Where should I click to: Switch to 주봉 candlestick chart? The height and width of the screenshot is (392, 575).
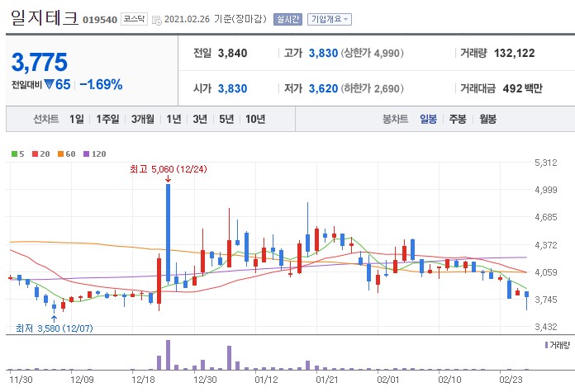(x=458, y=119)
